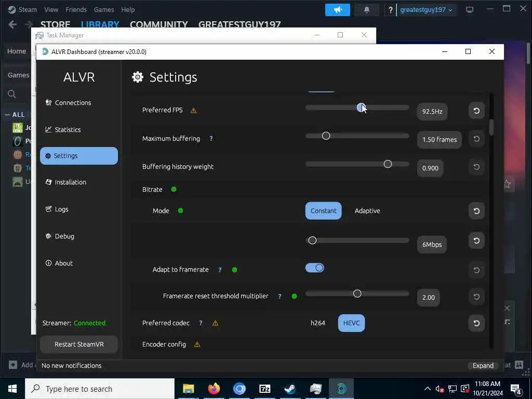Click the 0.900 value field
The width and height of the screenshot is (532, 399).
(430, 168)
